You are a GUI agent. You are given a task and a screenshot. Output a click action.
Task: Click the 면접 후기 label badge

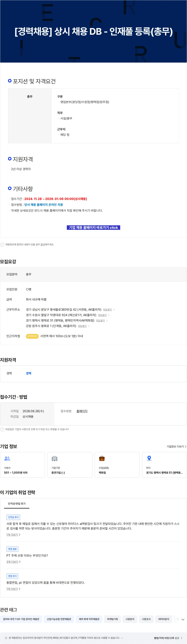tap(12, 576)
